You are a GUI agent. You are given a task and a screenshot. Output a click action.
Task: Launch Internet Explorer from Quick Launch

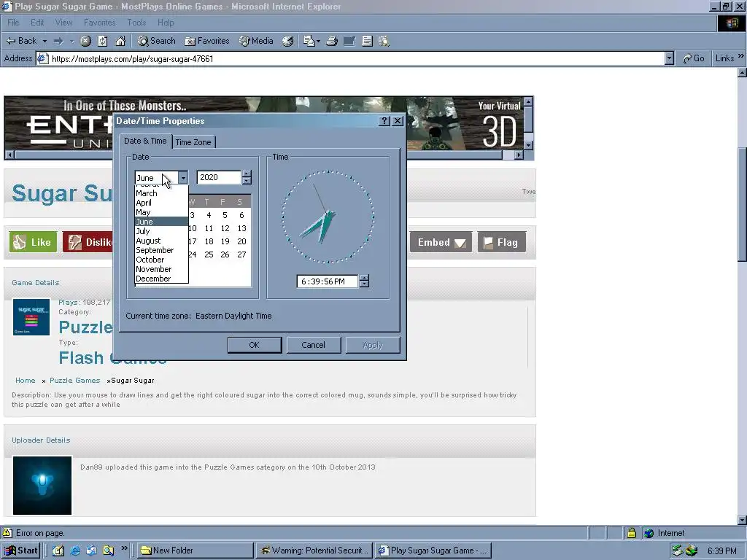(75, 551)
